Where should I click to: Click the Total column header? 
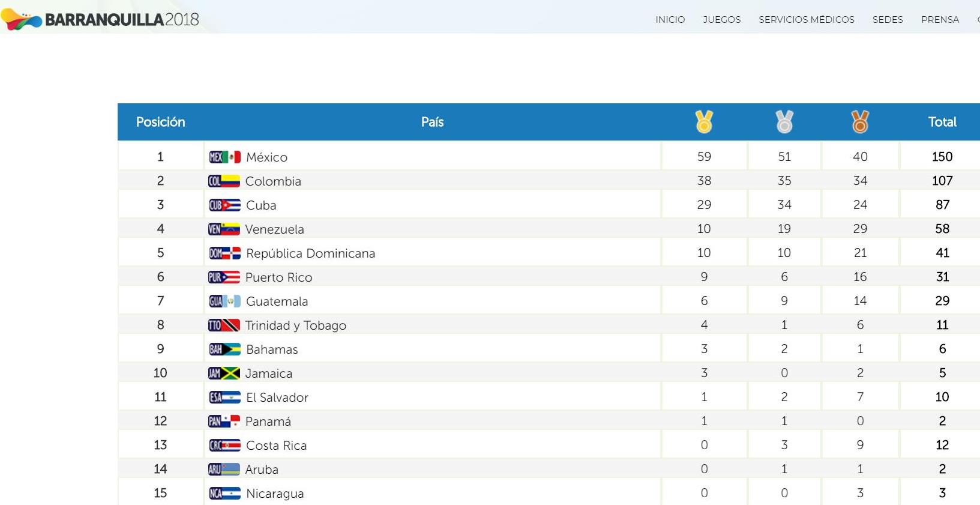pos(942,122)
